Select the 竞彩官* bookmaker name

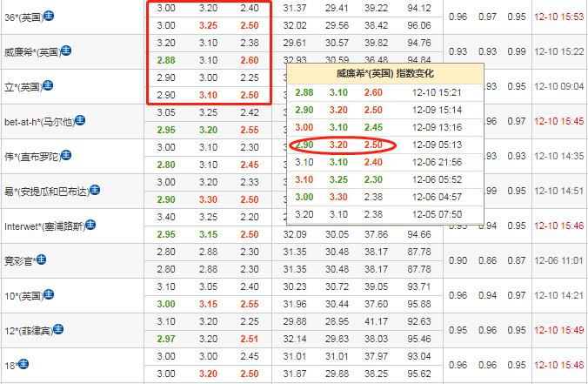coord(20,261)
